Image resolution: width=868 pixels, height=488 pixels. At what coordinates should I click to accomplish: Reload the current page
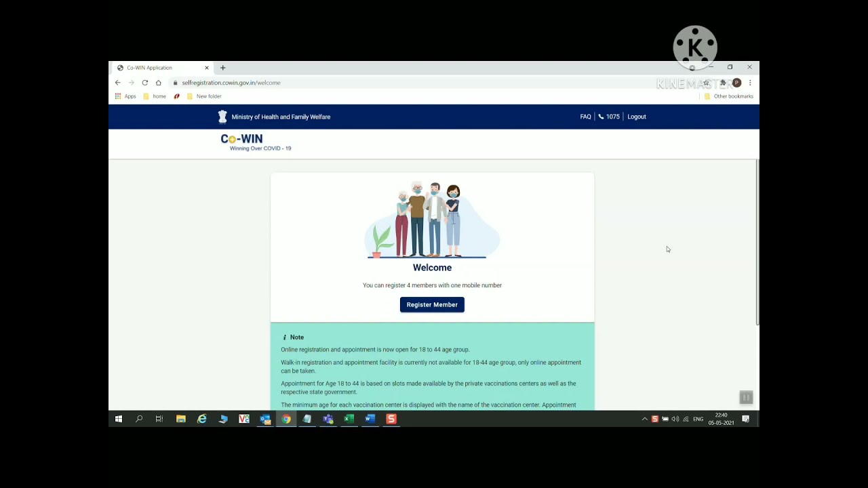coord(145,83)
